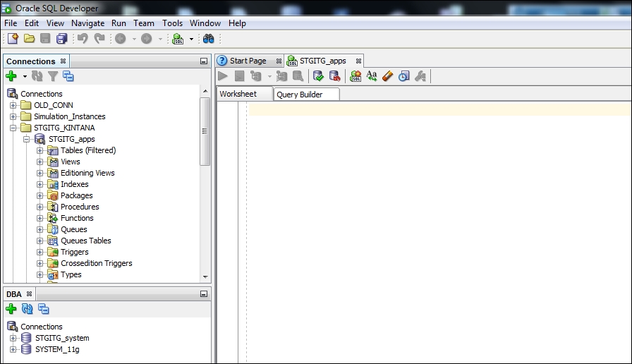Select Crossedition Triggers tree item
The height and width of the screenshot is (364, 632).
97,263
